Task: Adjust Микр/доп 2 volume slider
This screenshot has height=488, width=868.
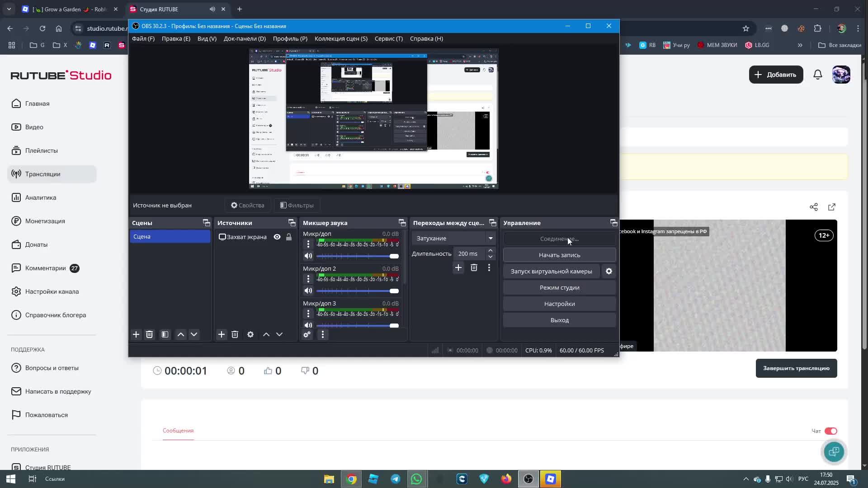Action: point(357,291)
